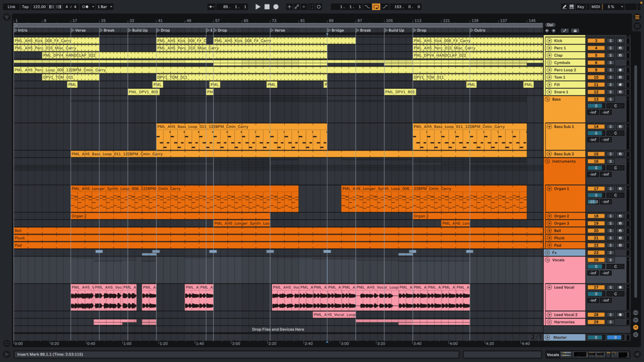Solo the Kick track
This screenshot has width=644, height=362.
tap(610, 41)
